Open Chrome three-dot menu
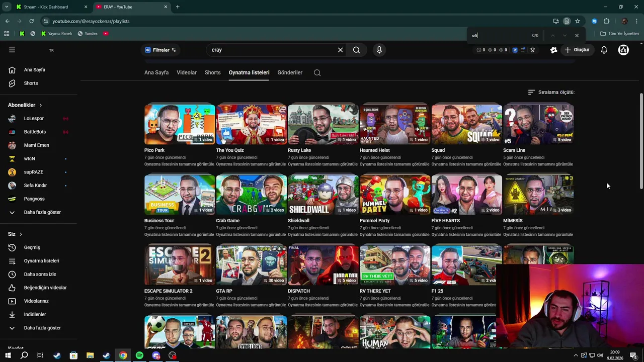This screenshot has height=362, width=644. point(637,21)
